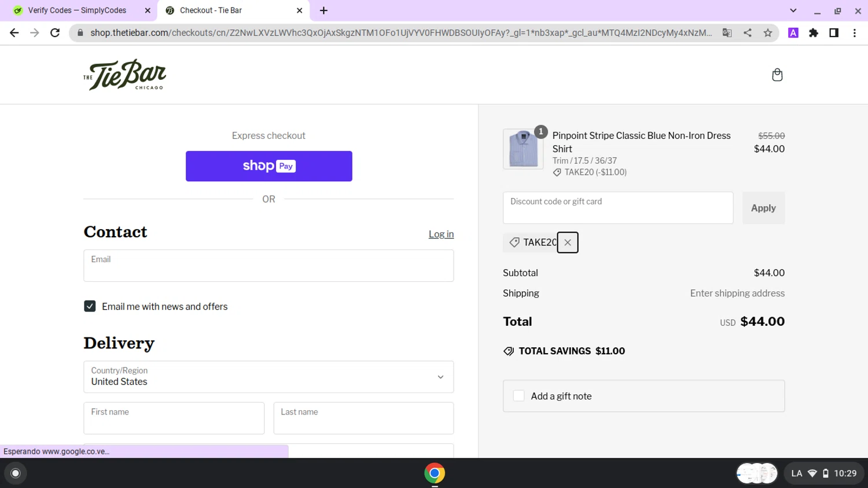Focus the Last name field
The width and height of the screenshot is (868, 488).
click(363, 418)
